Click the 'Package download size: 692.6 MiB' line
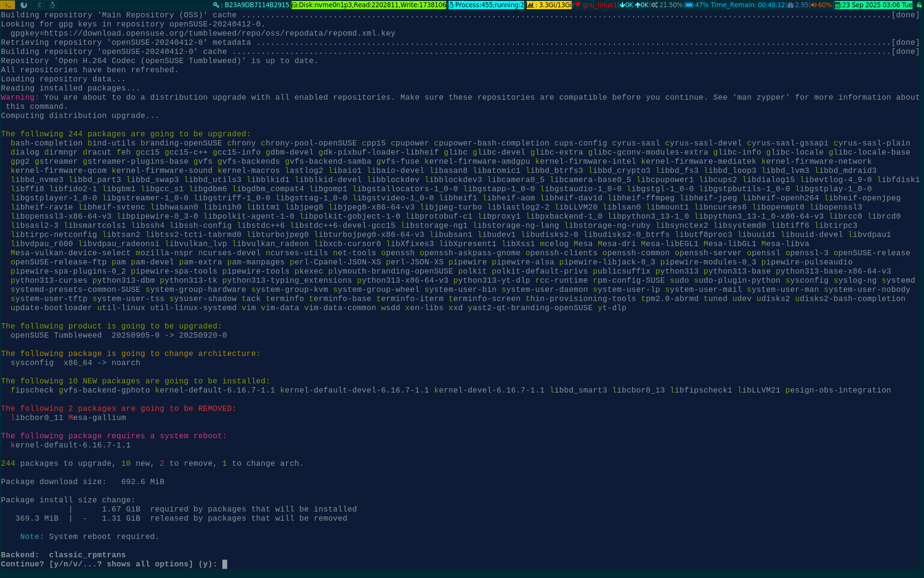This screenshot has width=924, height=578. [82, 482]
